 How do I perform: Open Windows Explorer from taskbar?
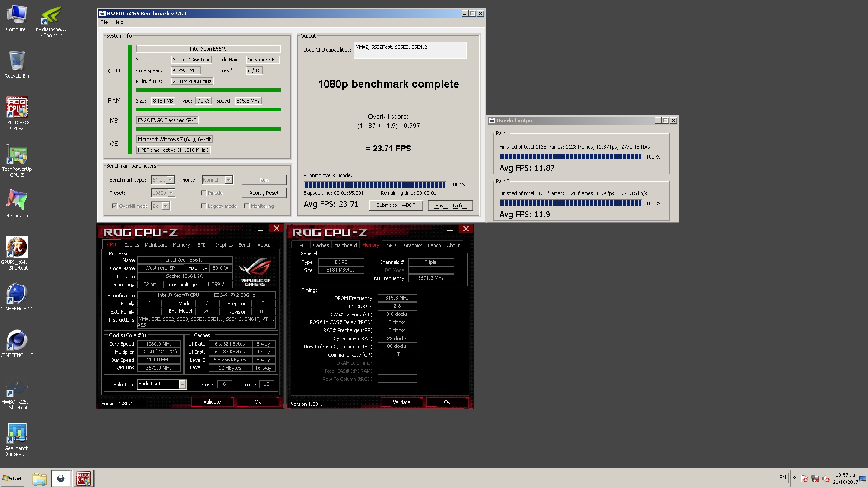pos(39,479)
